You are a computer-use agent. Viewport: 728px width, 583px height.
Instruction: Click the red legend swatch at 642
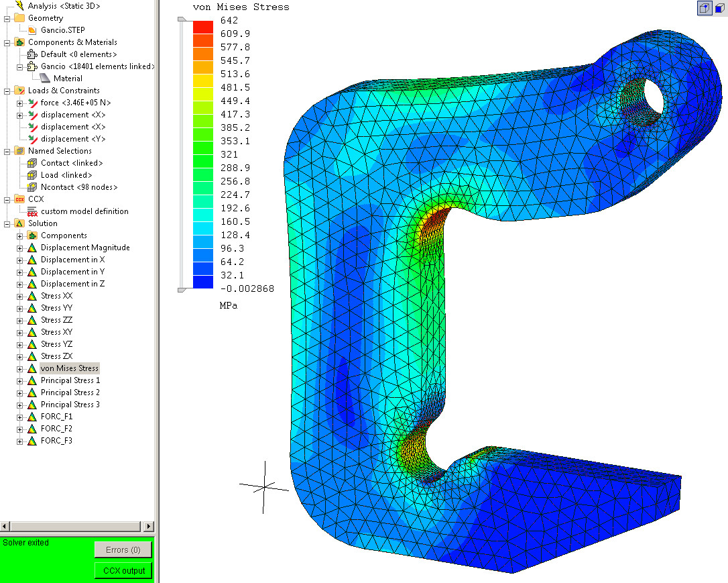click(203, 27)
